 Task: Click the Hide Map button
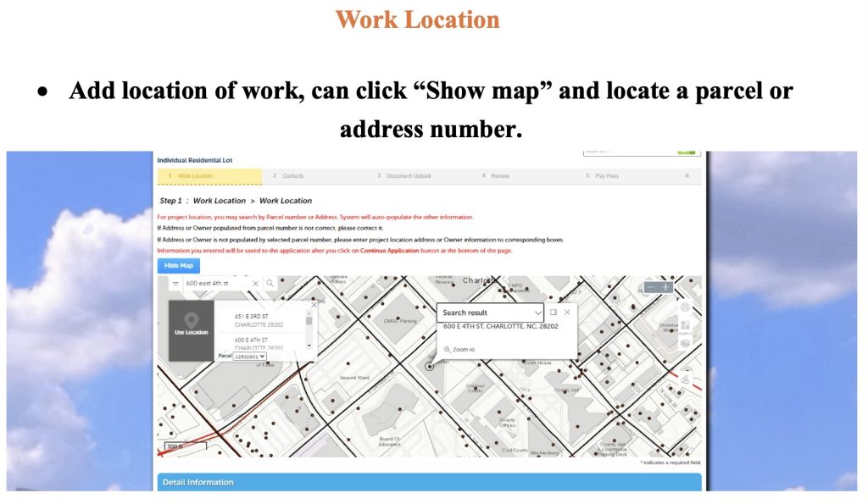[x=178, y=266]
